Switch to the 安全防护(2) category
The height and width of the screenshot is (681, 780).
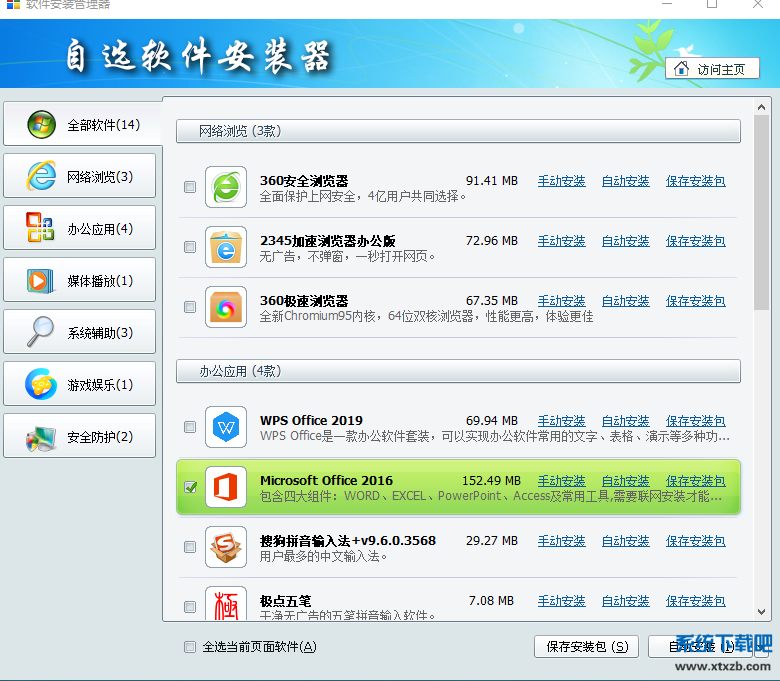pos(80,437)
